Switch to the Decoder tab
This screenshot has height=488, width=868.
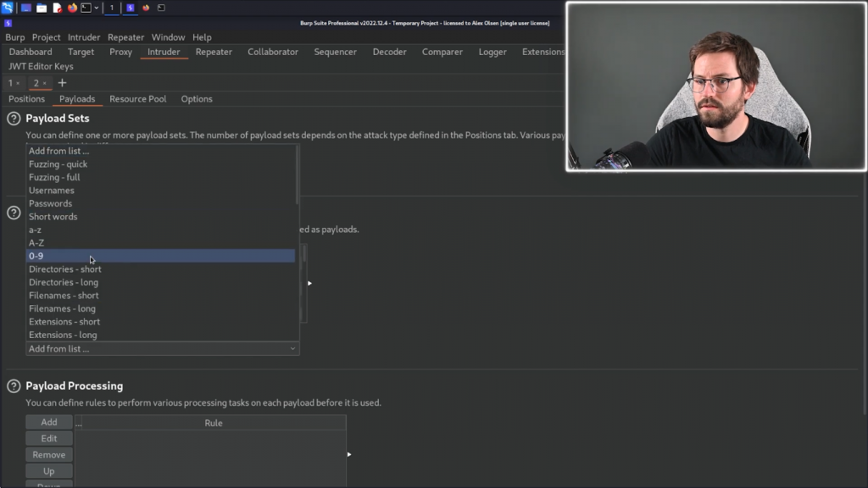390,52
